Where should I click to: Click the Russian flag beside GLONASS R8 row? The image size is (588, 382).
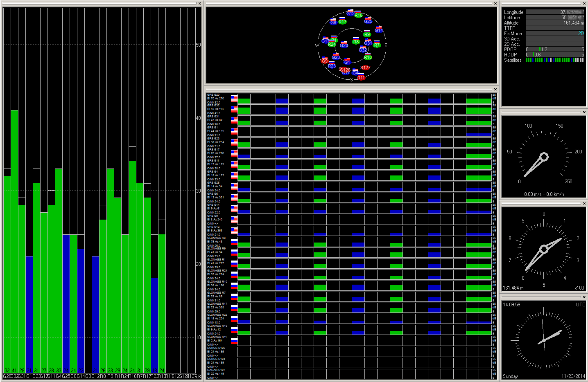click(x=234, y=242)
